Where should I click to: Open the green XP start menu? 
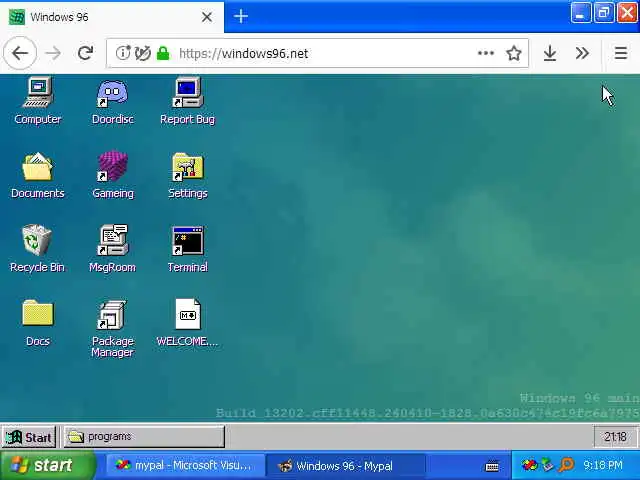[47, 465]
